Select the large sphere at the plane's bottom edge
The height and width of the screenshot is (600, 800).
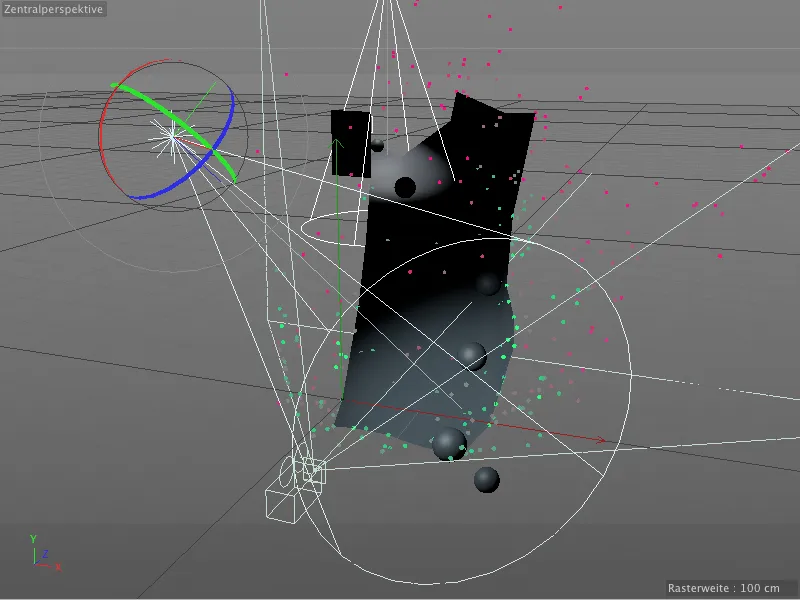449,444
